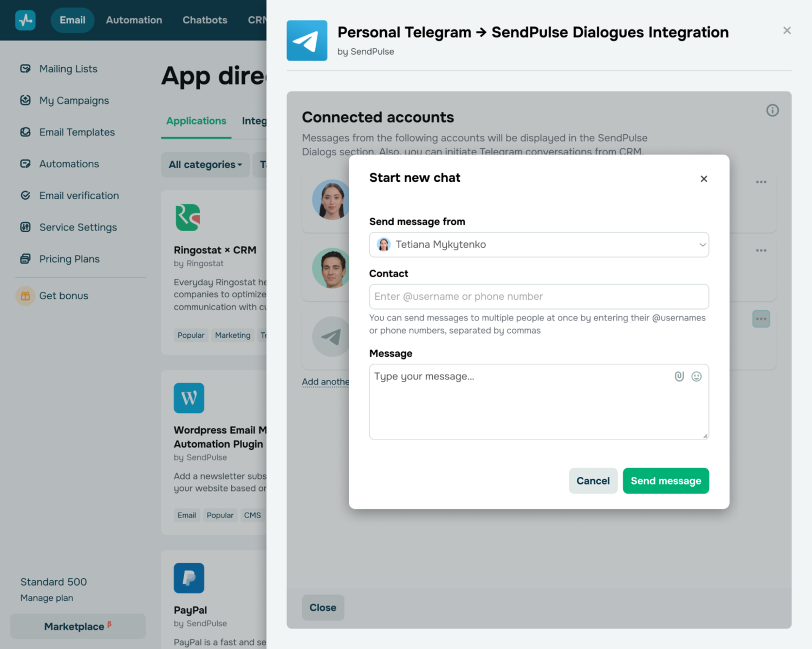This screenshot has height=649, width=812.
Task: Open the three-dot menu for the second connected account
Action: pos(761,250)
